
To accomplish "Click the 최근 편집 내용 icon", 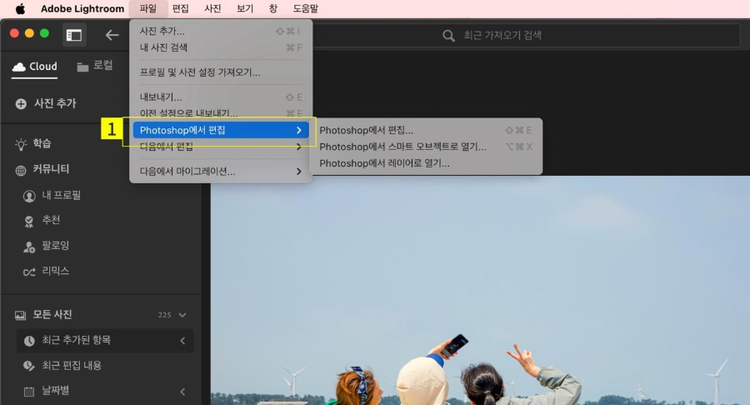I will pyautogui.click(x=29, y=366).
